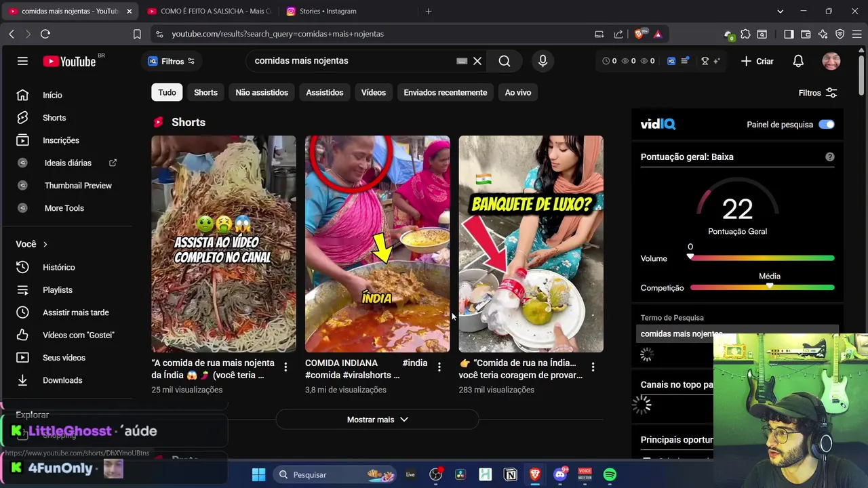Bookmark this page icon
The height and width of the screenshot is (488, 868).
click(x=137, y=34)
